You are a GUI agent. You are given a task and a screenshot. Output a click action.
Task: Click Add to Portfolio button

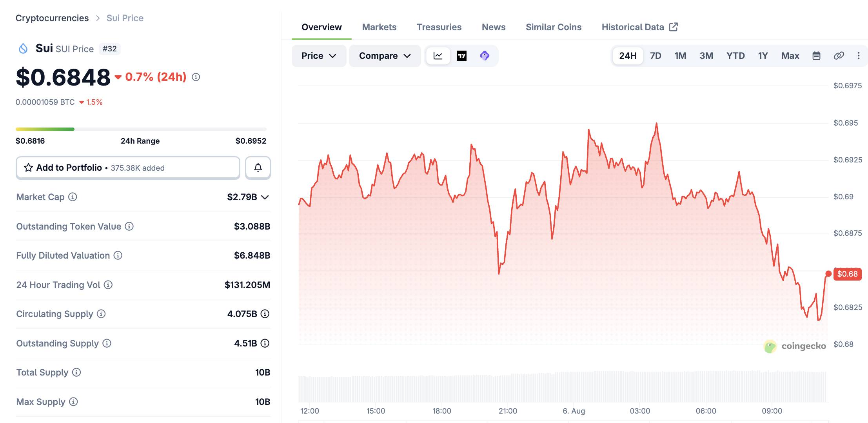click(128, 168)
